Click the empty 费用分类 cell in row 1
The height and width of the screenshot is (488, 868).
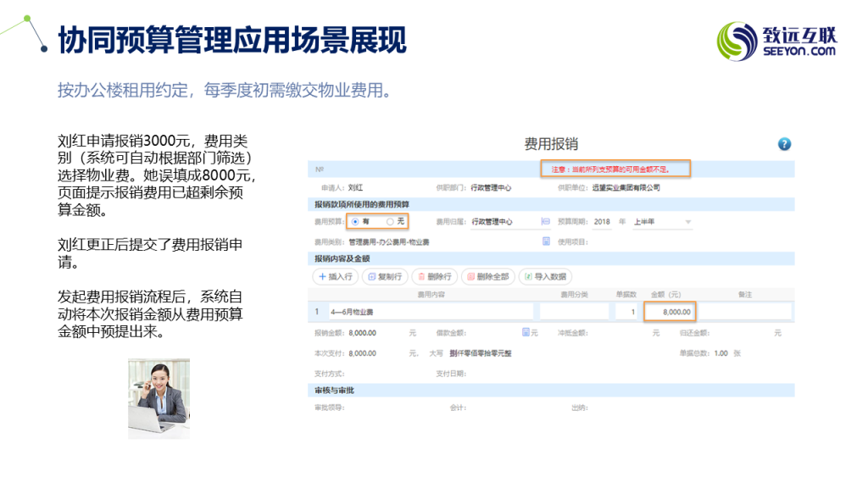click(x=574, y=312)
